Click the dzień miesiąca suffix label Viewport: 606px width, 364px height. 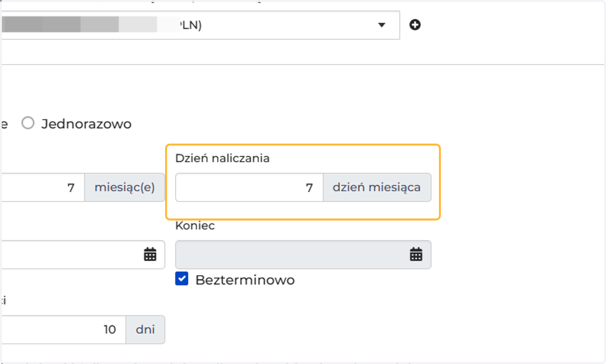(377, 188)
